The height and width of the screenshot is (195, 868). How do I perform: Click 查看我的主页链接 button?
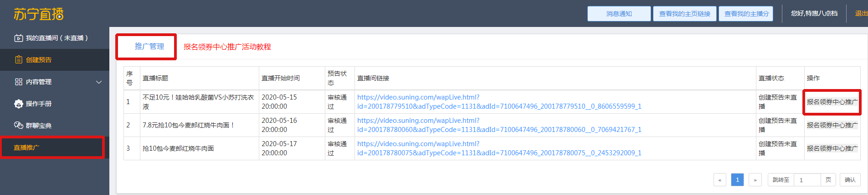pyautogui.click(x=685, y=14)
